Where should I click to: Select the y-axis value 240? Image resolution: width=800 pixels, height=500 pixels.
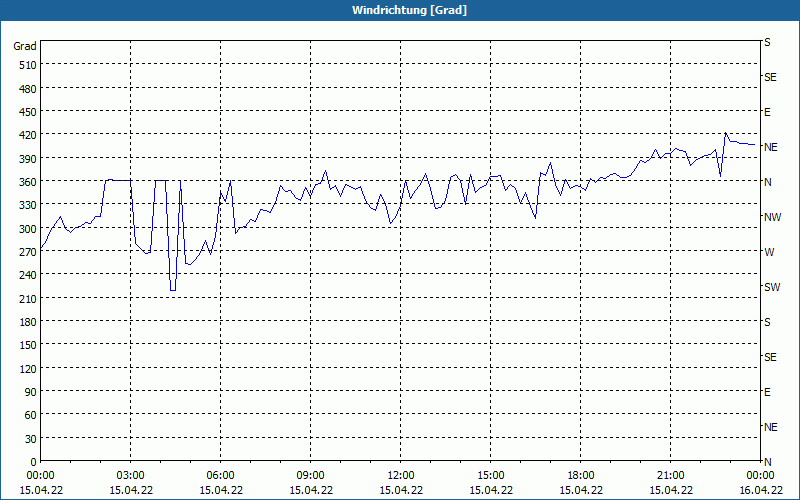coord(28,276)
